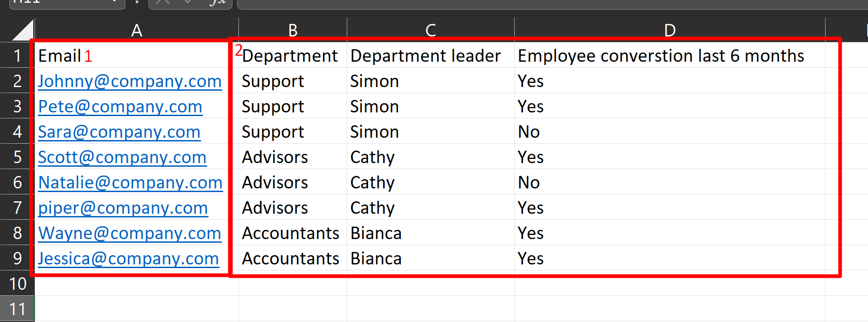Select Support cell in Sara's row
The image size is (868, 322).
293,131
